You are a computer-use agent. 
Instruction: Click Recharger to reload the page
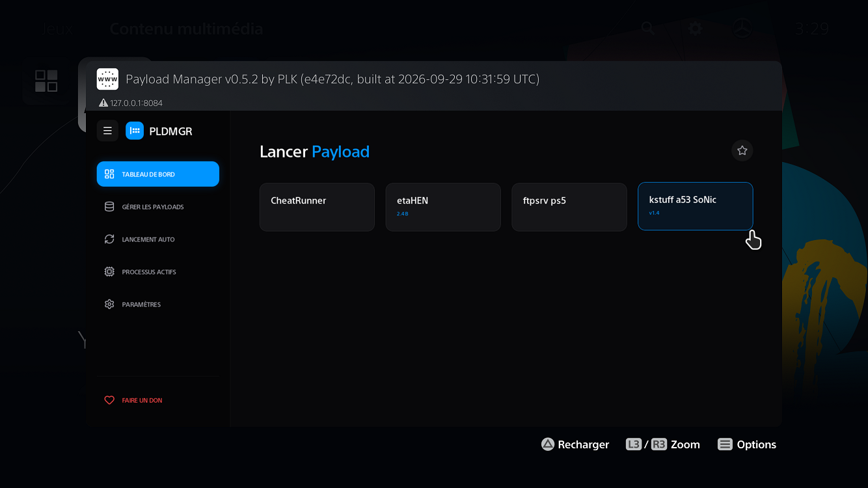575,444
